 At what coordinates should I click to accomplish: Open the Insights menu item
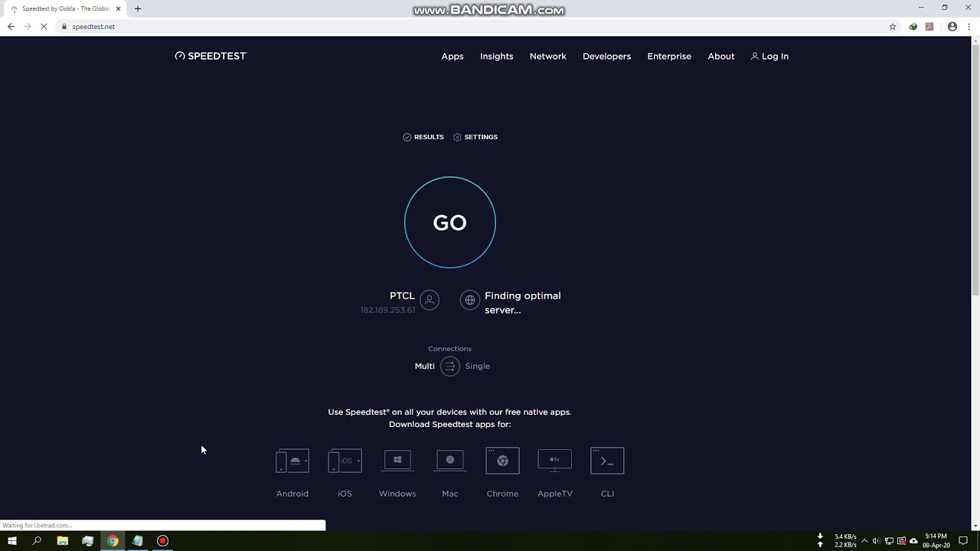pyautogui.click(x=497, y=56)
